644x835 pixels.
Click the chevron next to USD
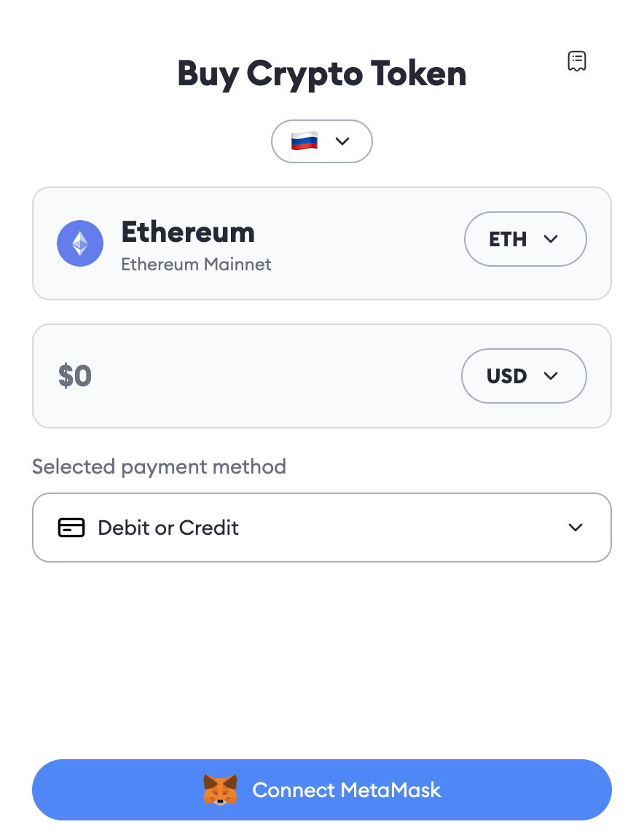pos(551,376)
